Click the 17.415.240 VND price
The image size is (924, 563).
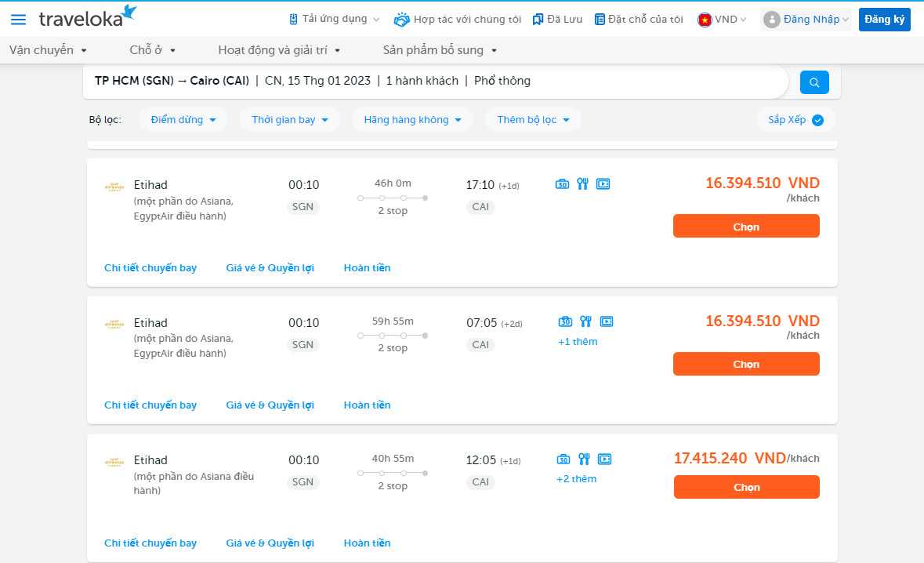point(730,458)
